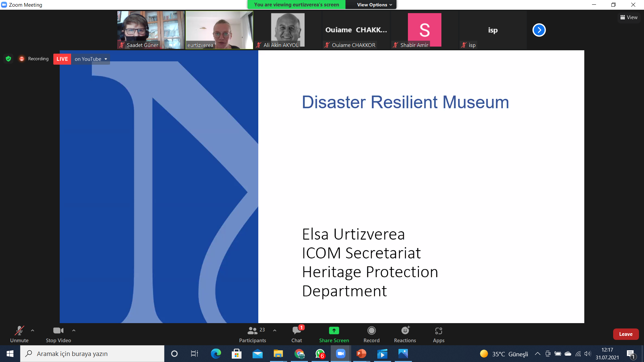Click the red Leave button
This screenshot has width=644, height=362.
626,334
